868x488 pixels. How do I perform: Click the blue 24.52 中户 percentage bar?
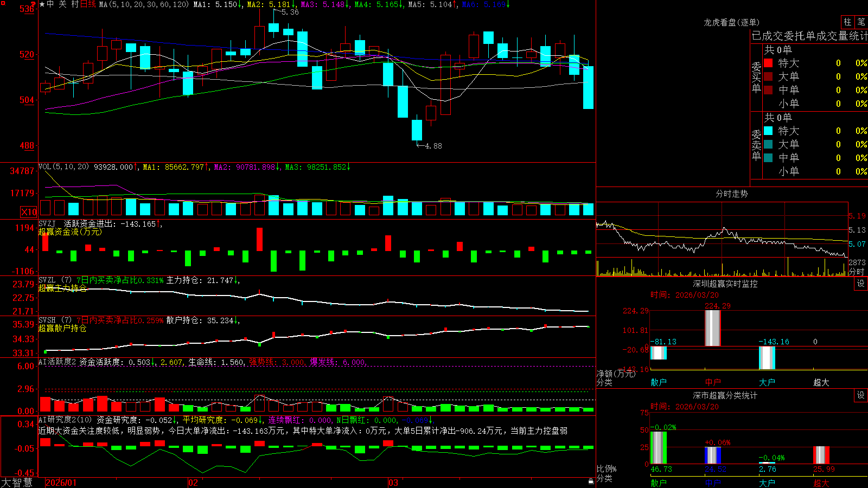pyautogui.click(x=712, y=455)
